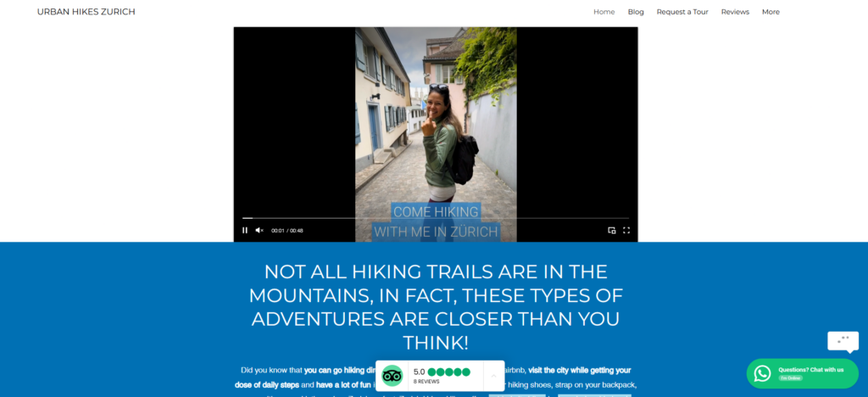The image size is (868, 397).
Task: Open the Blog page
Action: [636, 12]
